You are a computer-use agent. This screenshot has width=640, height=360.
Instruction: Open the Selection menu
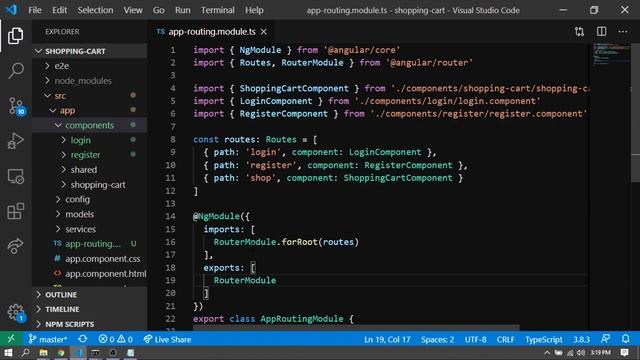95,10
